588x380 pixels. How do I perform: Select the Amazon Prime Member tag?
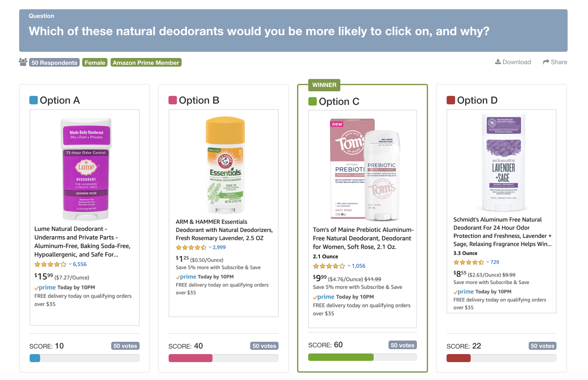(x=146, y=63)
